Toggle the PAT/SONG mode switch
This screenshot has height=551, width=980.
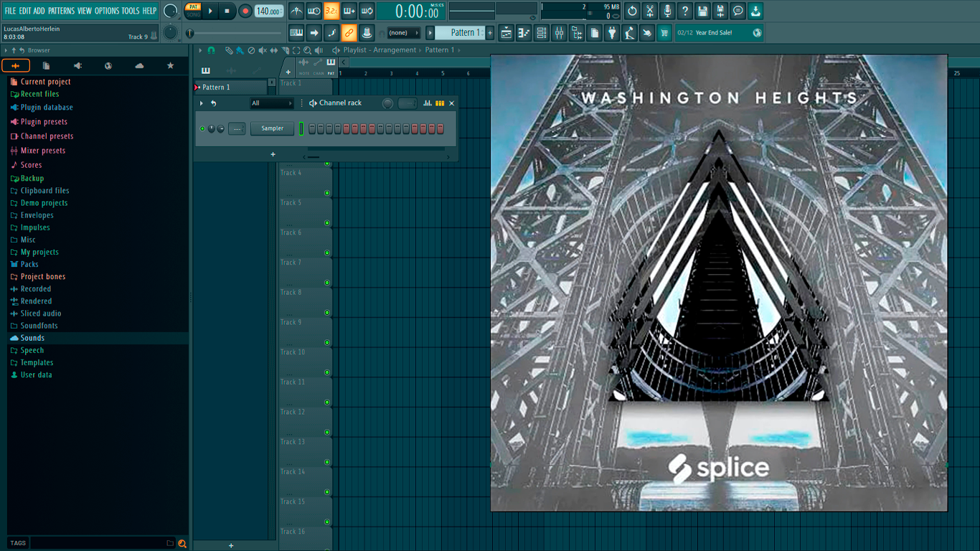pos(194,11)
